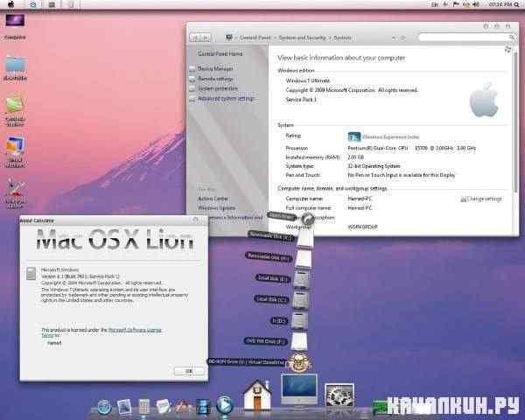Click the 32-bit Operating System value
The height and width of the screenshot is (420, 525).
pyautogui.click(x=374, y=166)
